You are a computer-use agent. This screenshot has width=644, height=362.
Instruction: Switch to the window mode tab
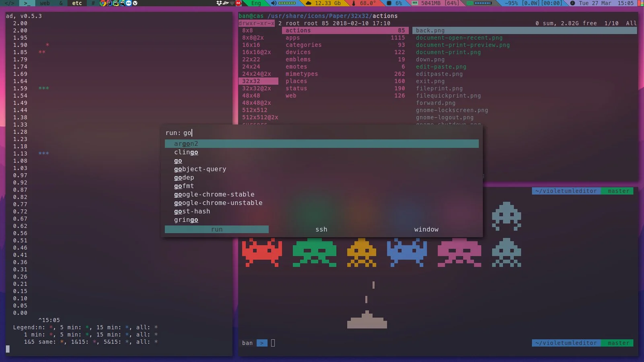pyautogui.click(x=426, y=229)
